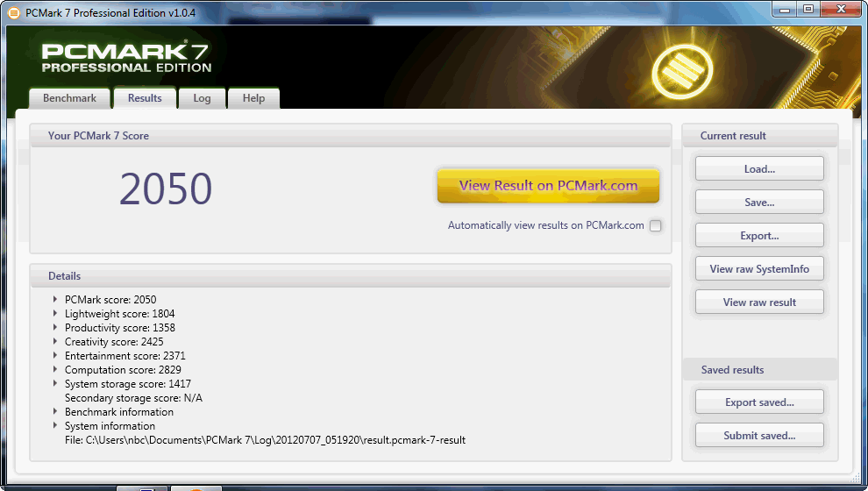
Task: Open the Results tab
Action: click(145, 98)
